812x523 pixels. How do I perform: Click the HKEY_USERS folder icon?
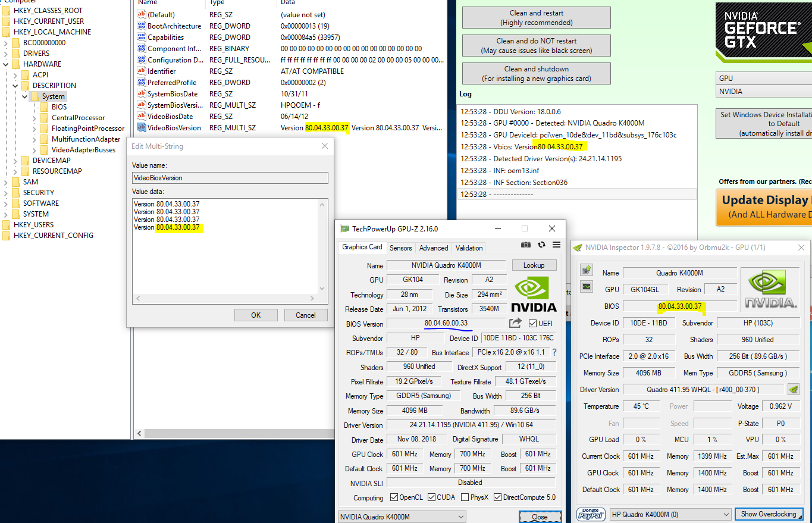click(x=7, y=224)
